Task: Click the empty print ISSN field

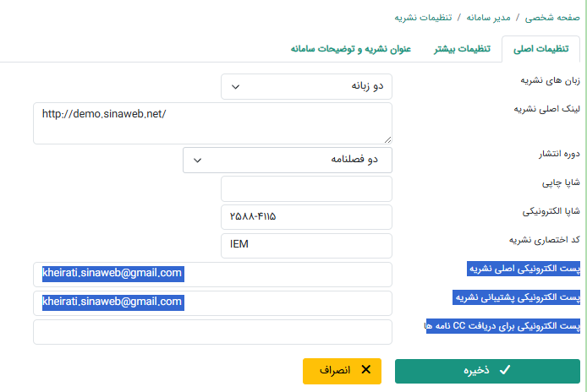Action: click(x=306, y=188)
